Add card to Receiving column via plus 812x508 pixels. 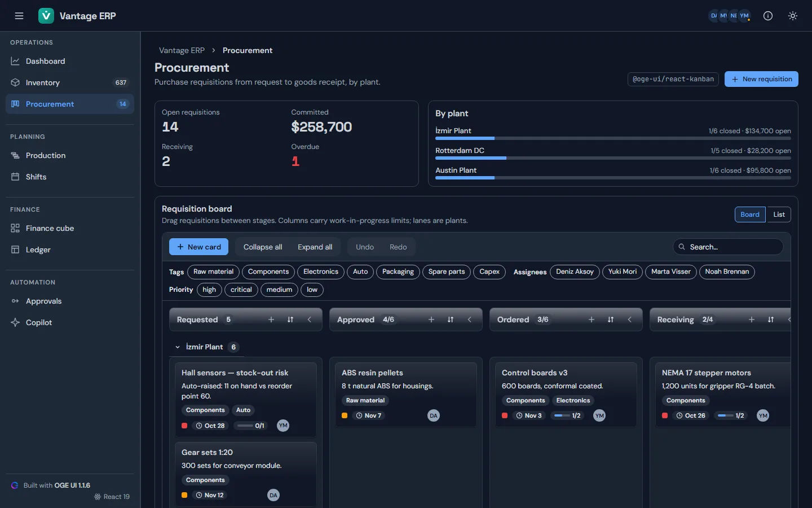tap(752, 319)
